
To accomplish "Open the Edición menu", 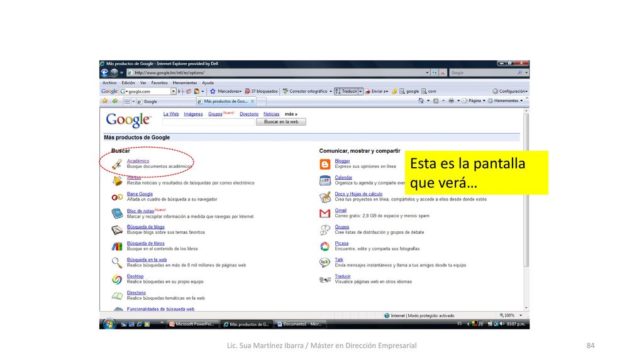I will [128, 83].
